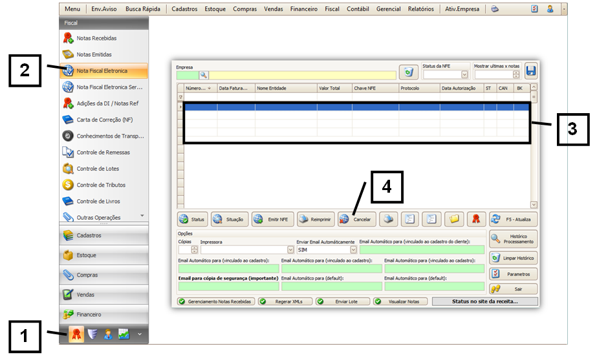Screen dimensions: 597x364
Task: Click the Email para cópia de segurança field
Action: [228, 286]
